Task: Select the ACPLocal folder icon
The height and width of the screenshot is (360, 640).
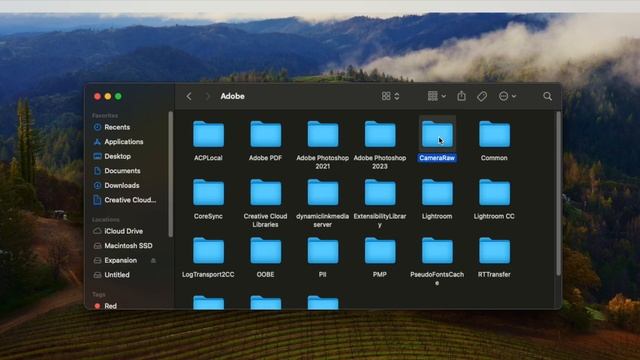Action: 209,134
